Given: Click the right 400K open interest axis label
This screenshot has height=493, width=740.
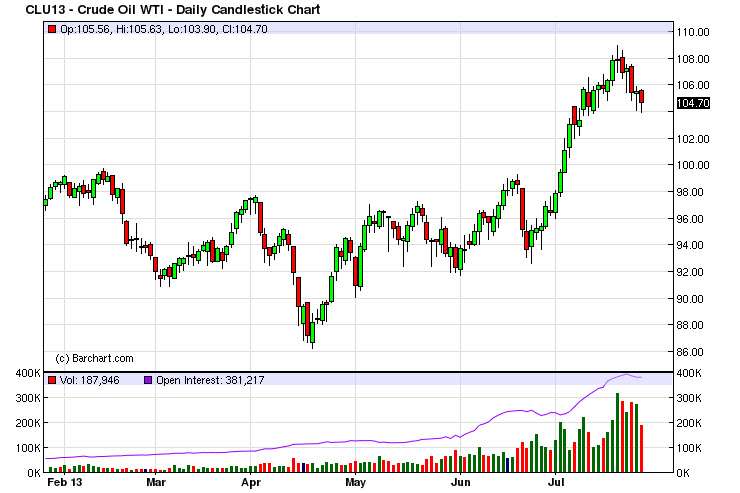Looking at the screenshot, I should pyautogui.click(x=689, y=373).
